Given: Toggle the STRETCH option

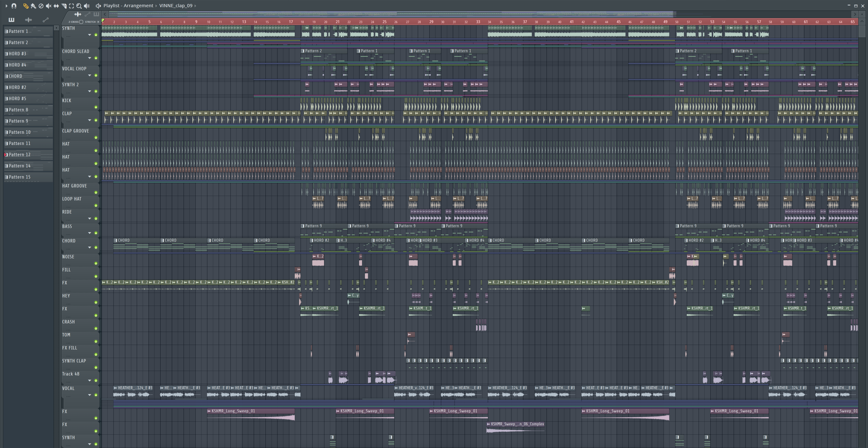Looking at the screenshot, I should coord(98,22).
